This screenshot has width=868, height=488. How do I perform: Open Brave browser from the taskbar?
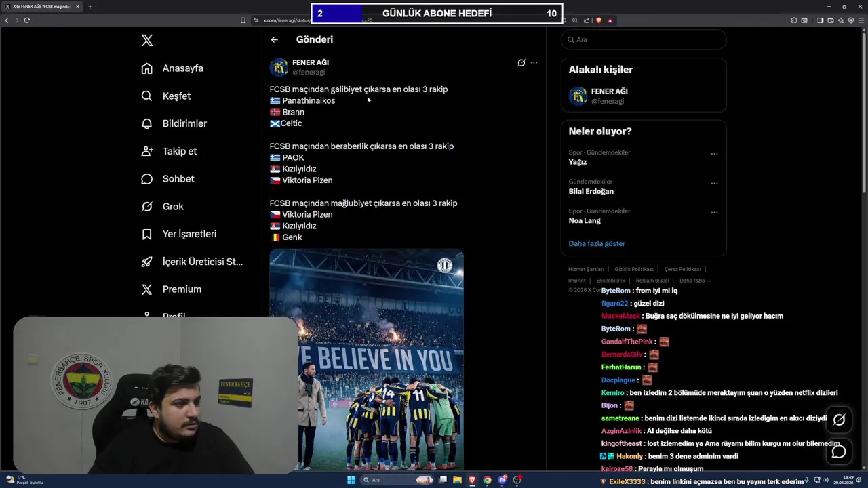[x=472, y=480]
